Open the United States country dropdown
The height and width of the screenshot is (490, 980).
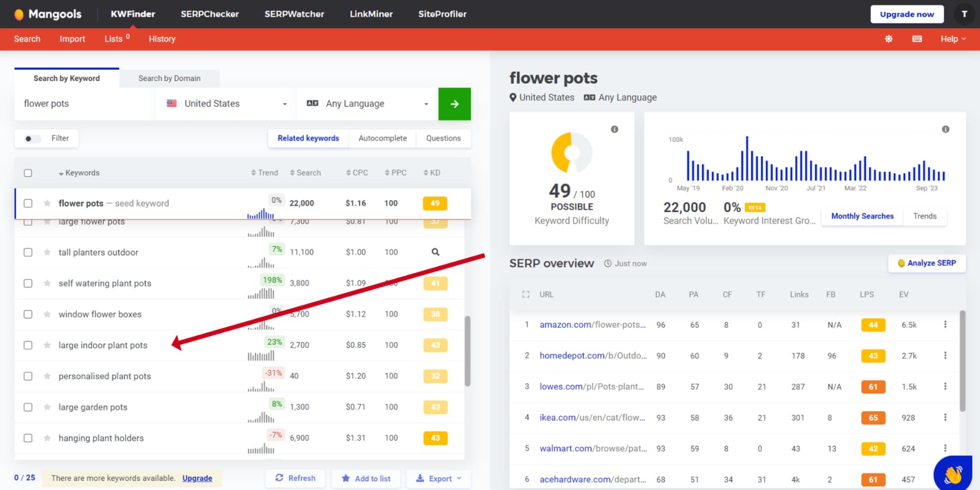(224, 103)
